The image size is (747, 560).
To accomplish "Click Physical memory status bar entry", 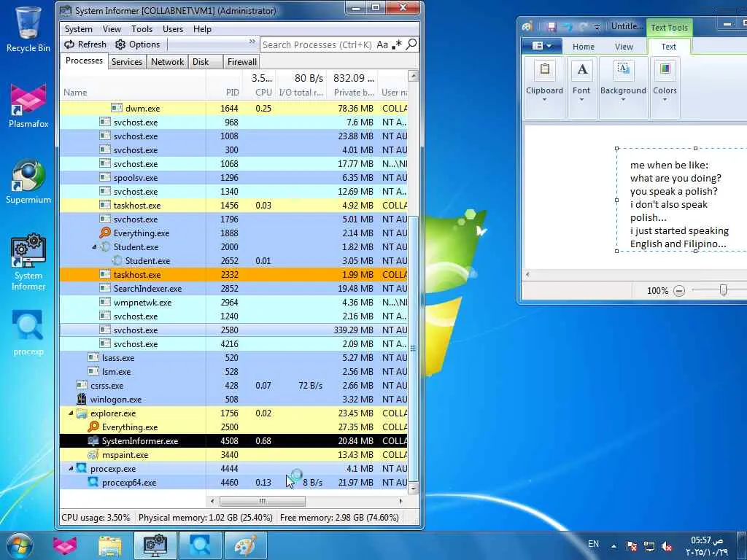I will click(x=205, y=517).
